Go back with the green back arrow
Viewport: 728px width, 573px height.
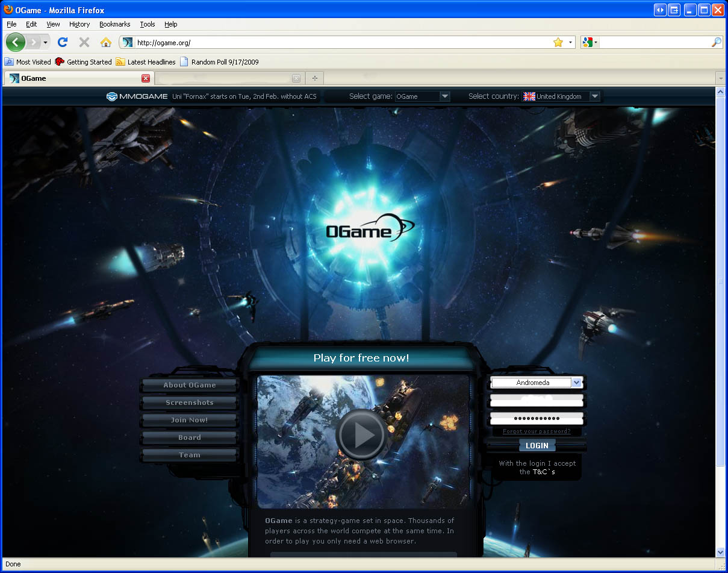click(16, 42)
